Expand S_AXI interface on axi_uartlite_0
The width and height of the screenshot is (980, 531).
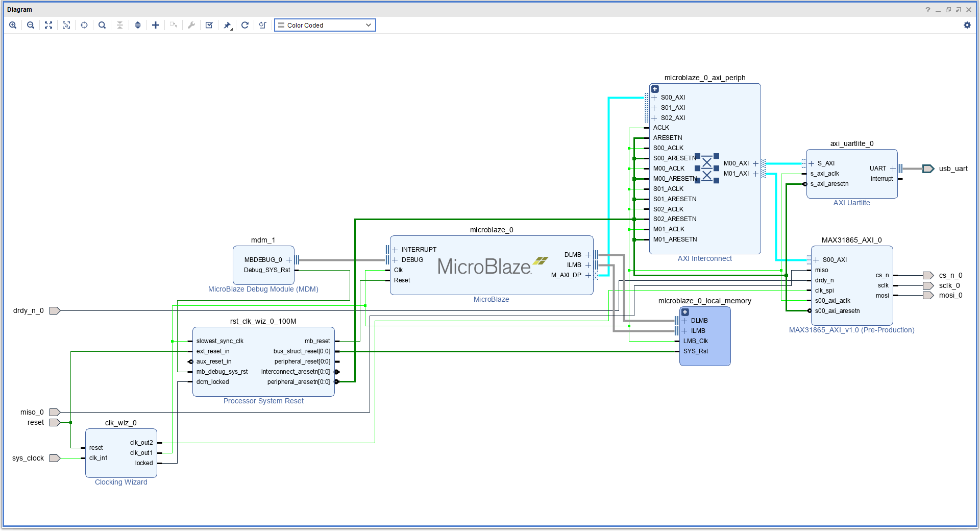click(x=811, y=163)
